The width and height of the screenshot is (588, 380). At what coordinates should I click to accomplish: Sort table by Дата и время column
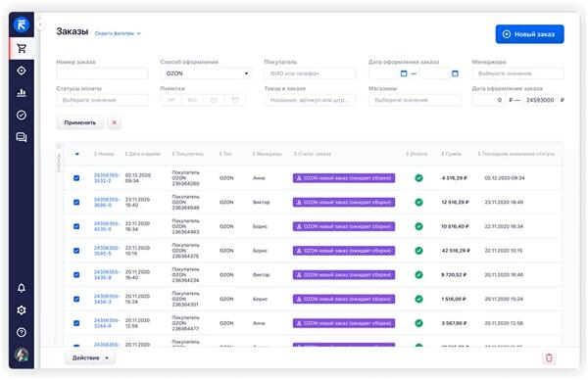coord(142,154)
